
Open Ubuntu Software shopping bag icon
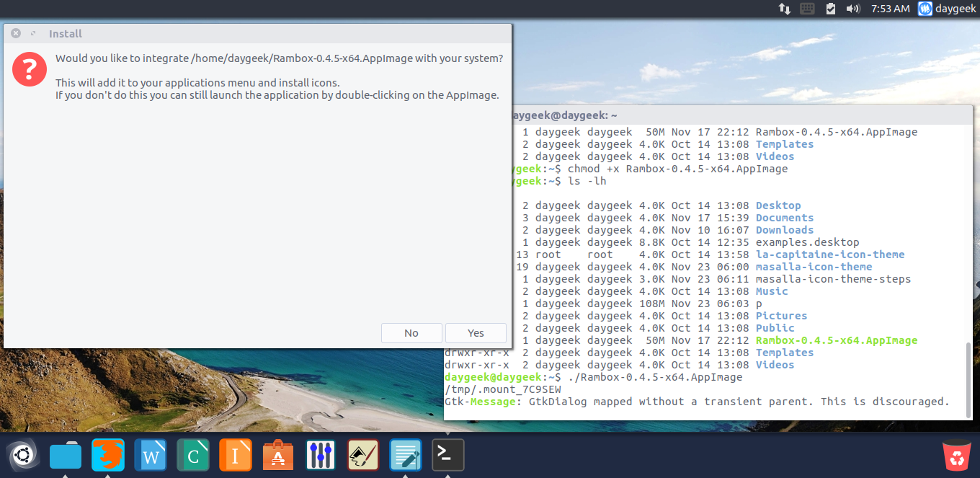coord(278,456)
